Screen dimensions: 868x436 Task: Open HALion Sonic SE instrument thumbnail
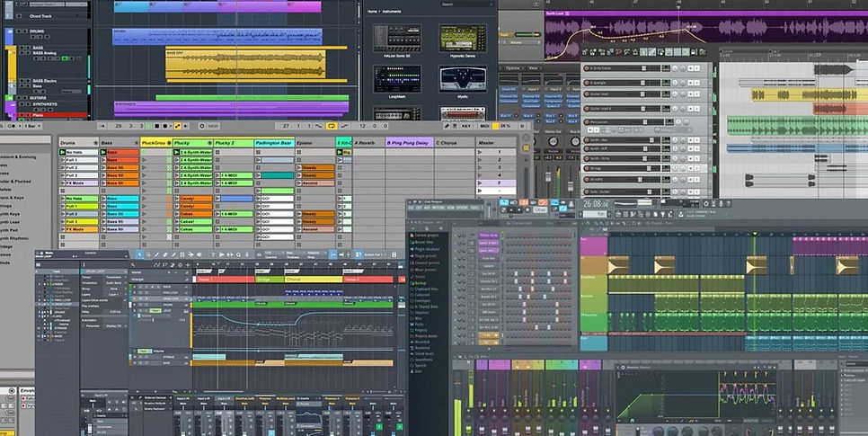397,38
